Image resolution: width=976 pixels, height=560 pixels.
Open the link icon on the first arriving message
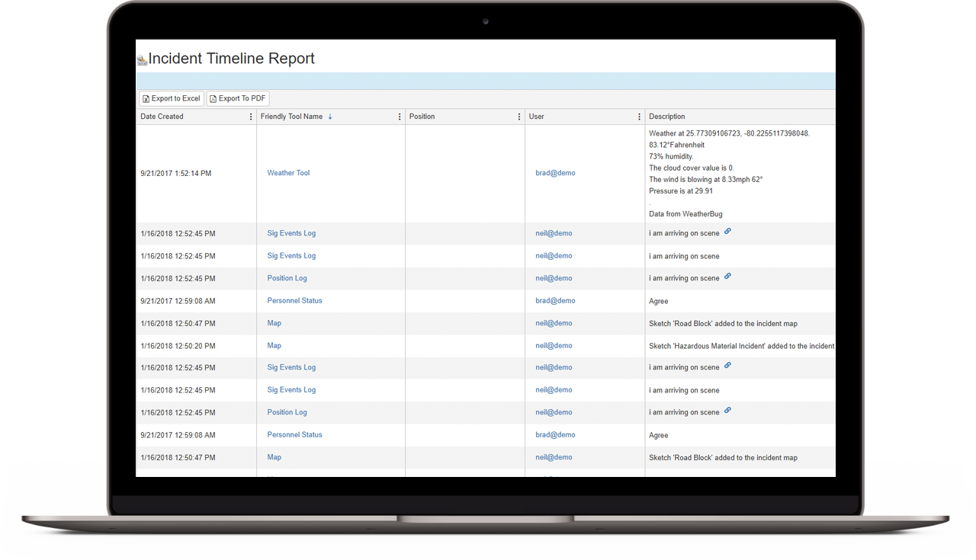[727, 231]
